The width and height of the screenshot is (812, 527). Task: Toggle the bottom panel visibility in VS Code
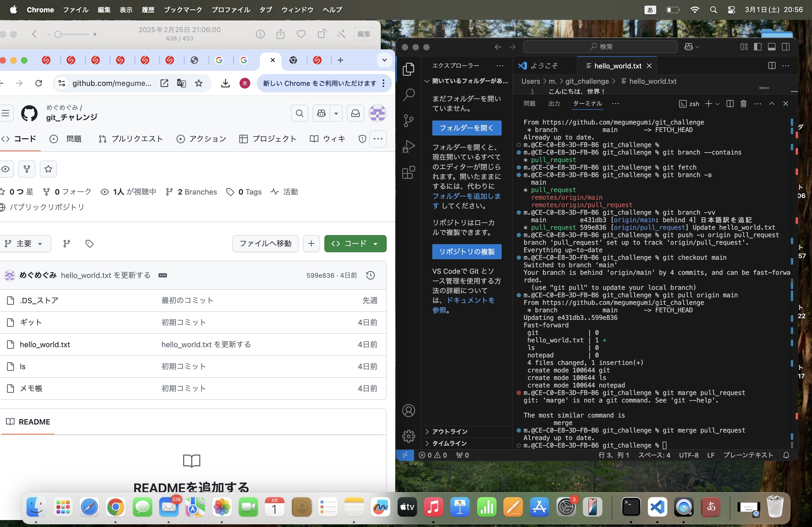772,47
